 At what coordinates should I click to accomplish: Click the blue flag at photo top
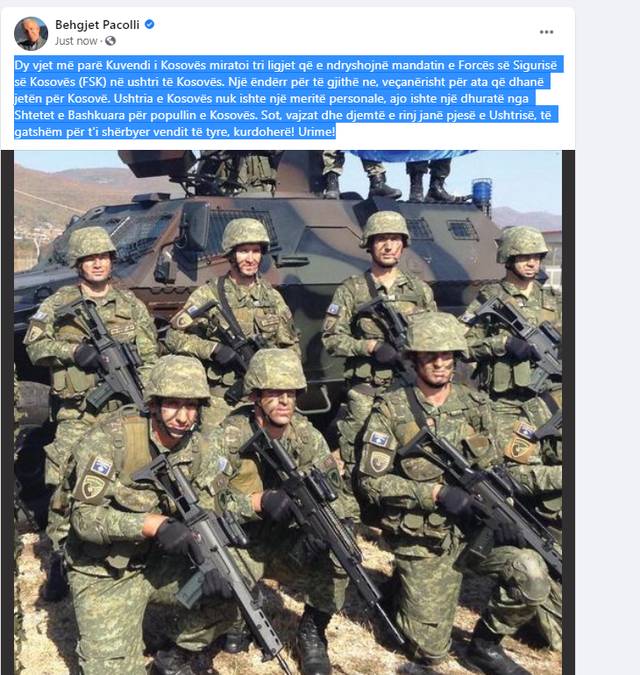tap(411, 155)
